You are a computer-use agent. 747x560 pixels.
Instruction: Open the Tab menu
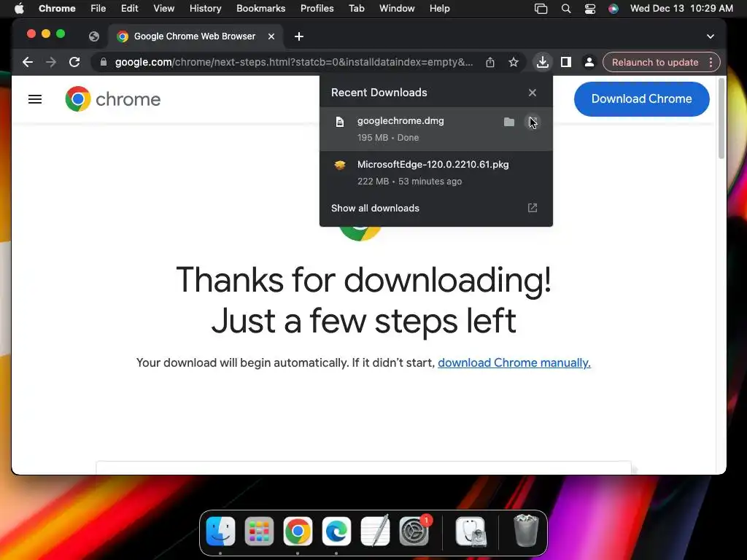356,9
